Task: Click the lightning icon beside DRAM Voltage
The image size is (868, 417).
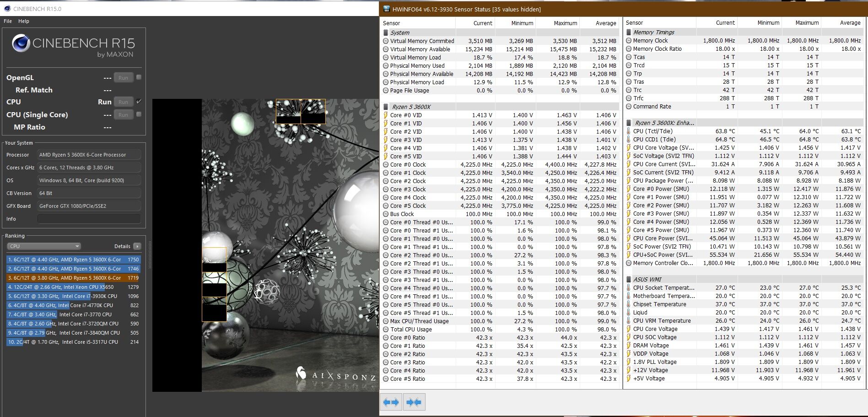Action: click(629, 346)
